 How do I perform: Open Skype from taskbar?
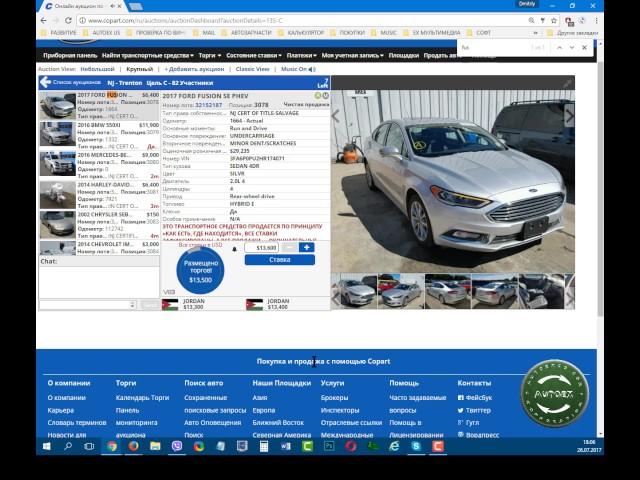click(x=416, y=447)
